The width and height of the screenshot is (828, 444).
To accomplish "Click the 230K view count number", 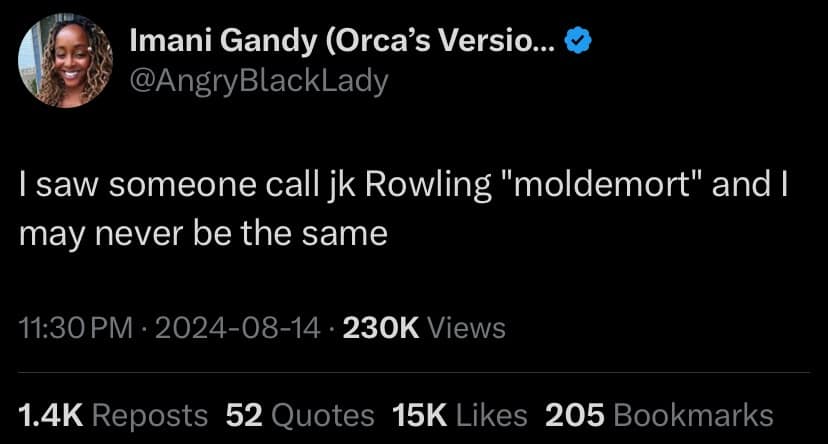I will click(x=381, y=327).
